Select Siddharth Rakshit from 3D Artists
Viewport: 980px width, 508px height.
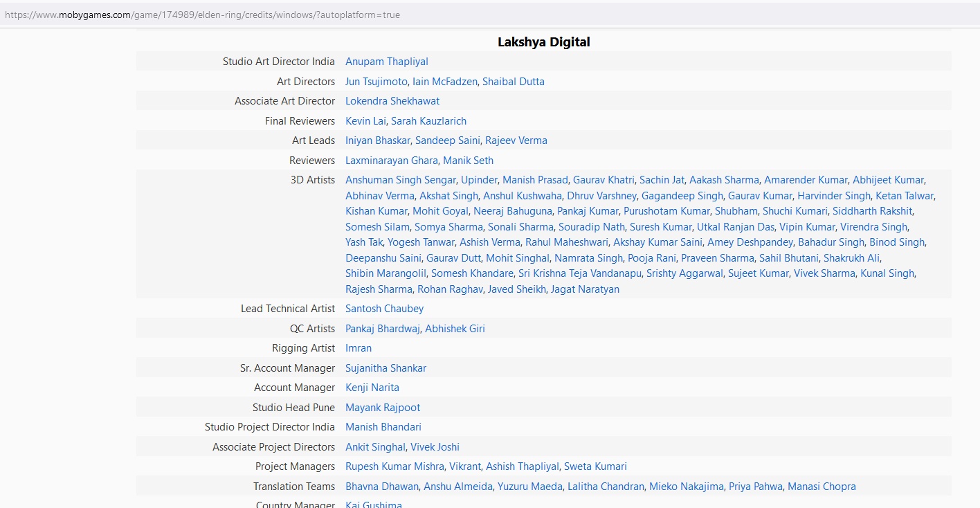coord(873,211)
